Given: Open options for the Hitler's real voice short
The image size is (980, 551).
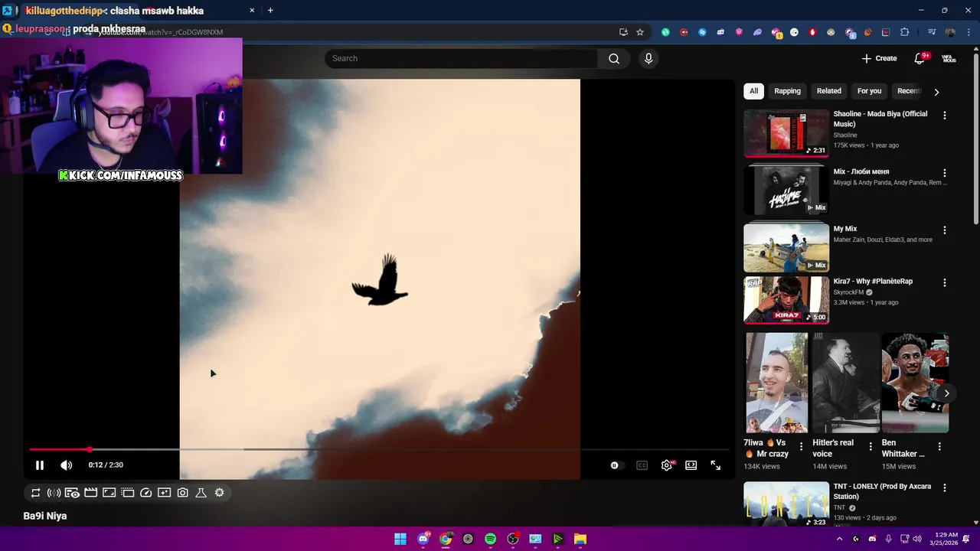Looking at the screenshot, I should click(871, 446).
